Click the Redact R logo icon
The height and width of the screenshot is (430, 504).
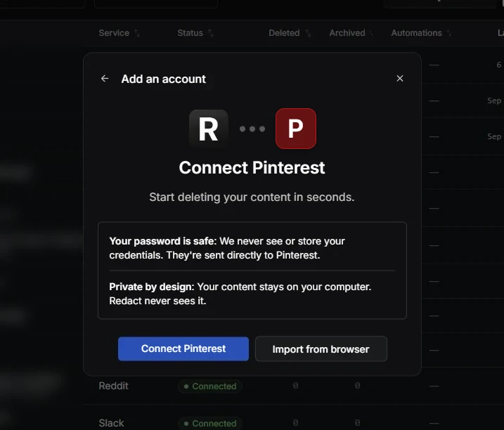pyautogui.click(x=209, y=129)
